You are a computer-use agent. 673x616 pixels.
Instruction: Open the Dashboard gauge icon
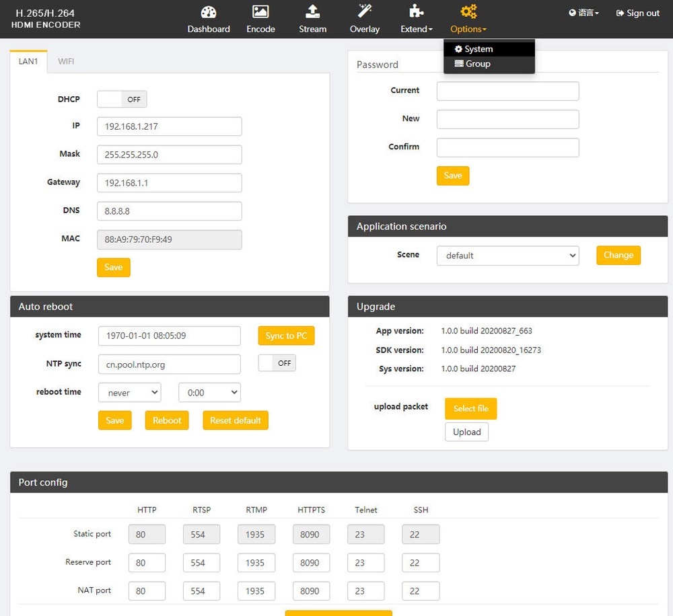click(209, 12)
